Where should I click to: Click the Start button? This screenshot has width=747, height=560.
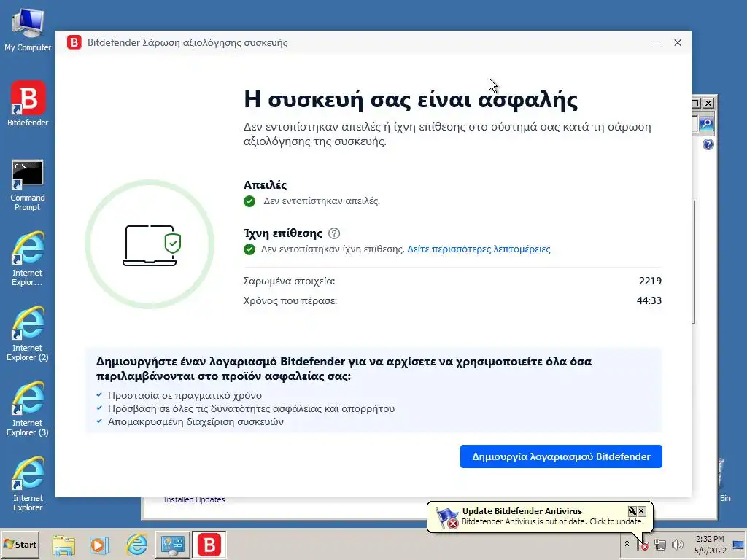(x=20, y=544)
